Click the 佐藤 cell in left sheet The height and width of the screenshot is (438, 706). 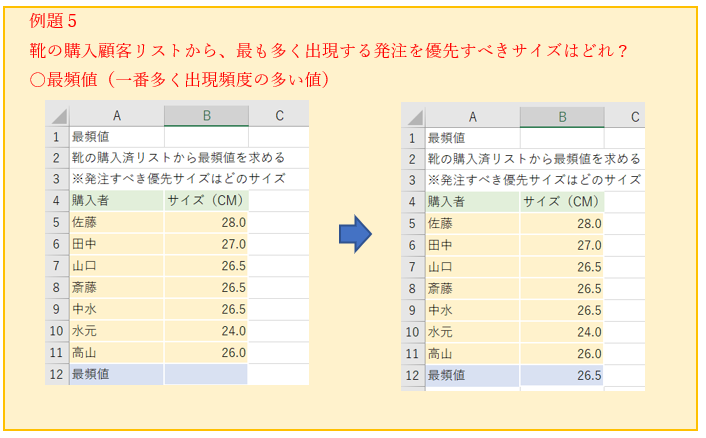pos(116,222)
